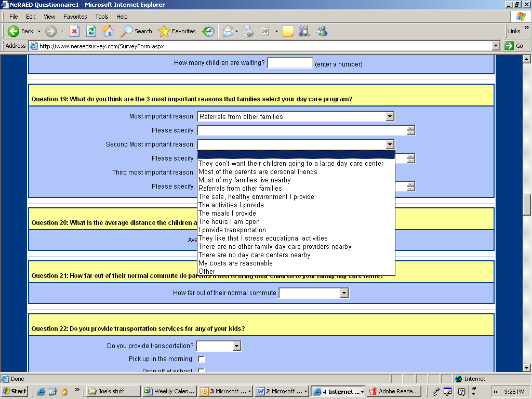The width and height of the screenshot is (532, 399).
Task: Expand the Most important reason dropdown
Action: [390, 116]
